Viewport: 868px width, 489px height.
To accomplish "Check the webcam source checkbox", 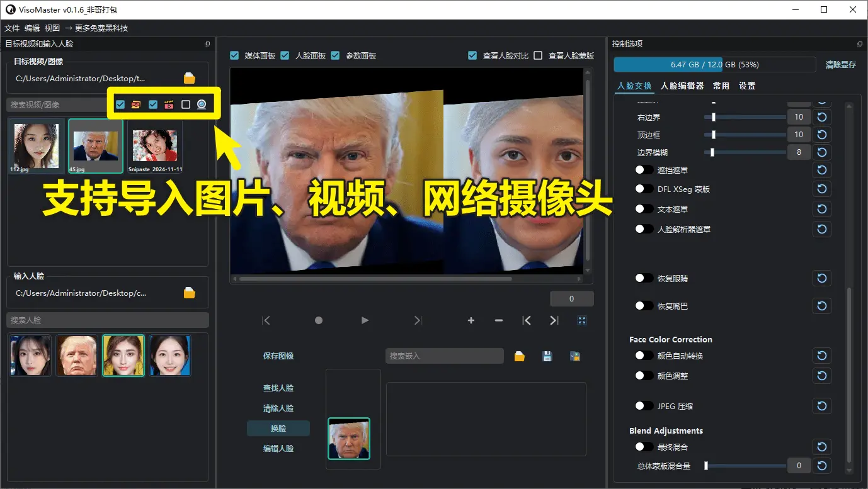I will tap(185, 104).
